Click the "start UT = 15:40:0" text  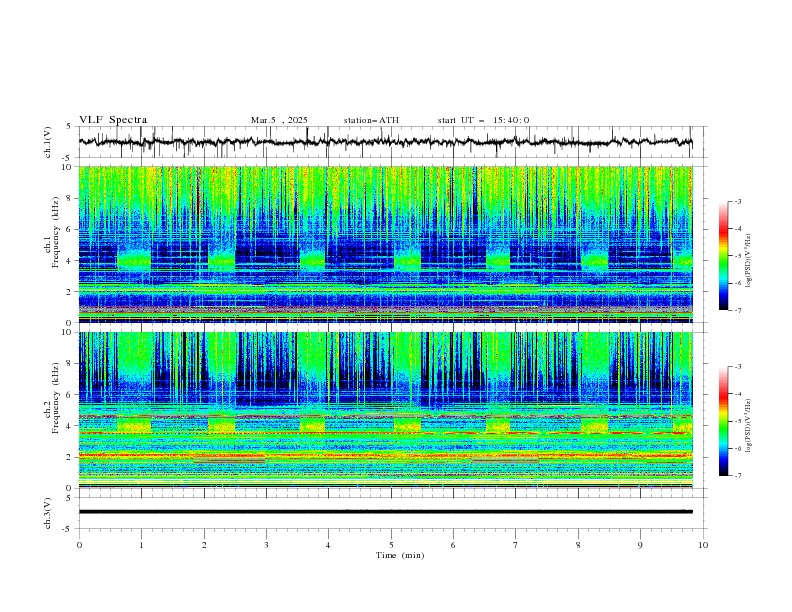(x=483, y=120)
